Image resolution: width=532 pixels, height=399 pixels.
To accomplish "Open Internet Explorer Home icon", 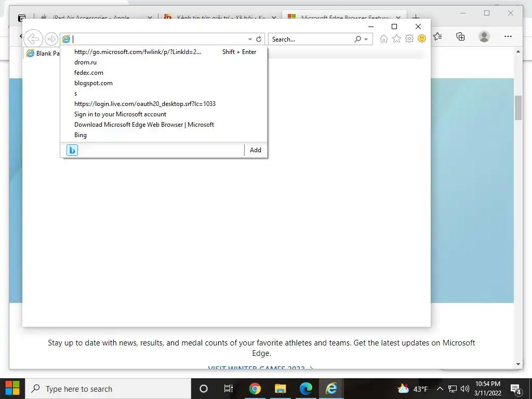I will coord(384,38).
